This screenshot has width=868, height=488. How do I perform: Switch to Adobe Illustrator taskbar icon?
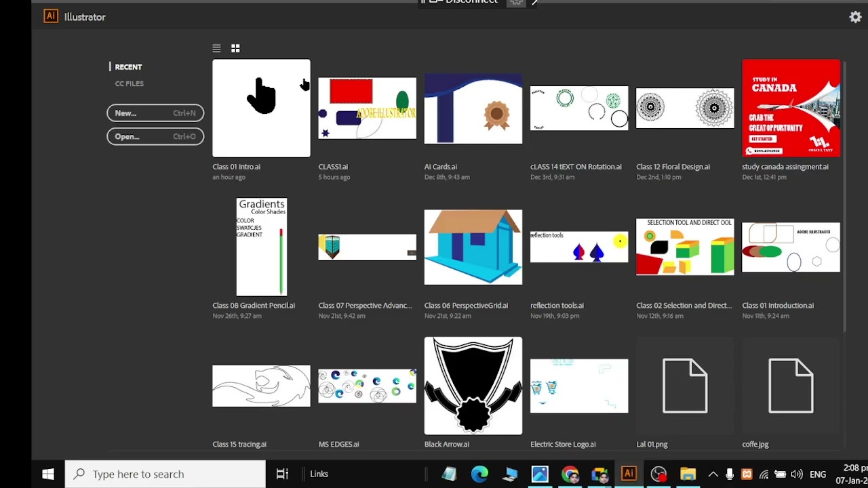pyautogui.click(x=629, y=474)
